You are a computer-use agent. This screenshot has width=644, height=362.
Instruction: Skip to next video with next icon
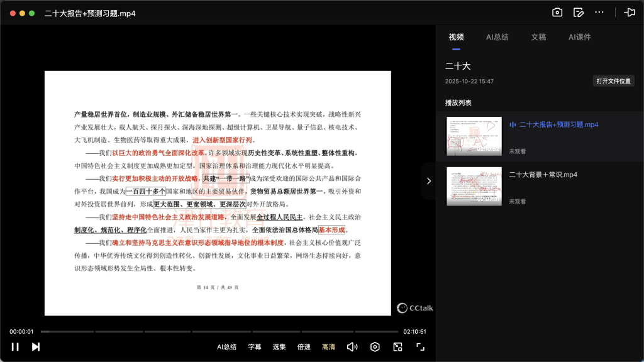36,346
